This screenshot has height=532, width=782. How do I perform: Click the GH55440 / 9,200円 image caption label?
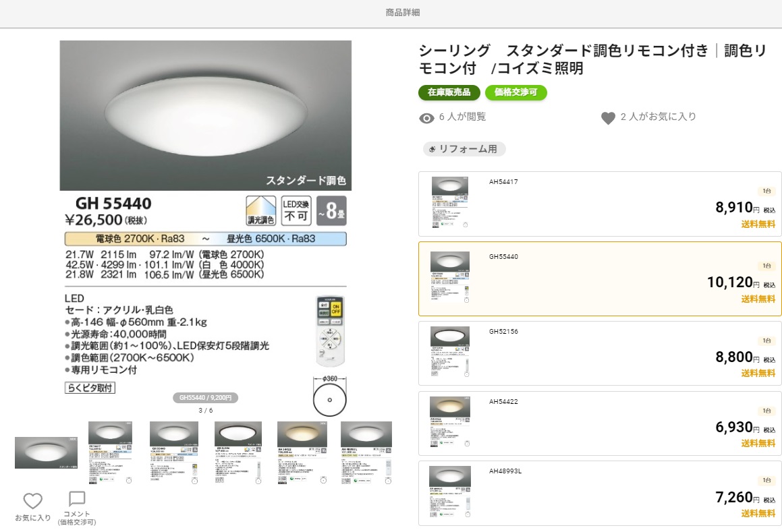[x=205, y=398]
